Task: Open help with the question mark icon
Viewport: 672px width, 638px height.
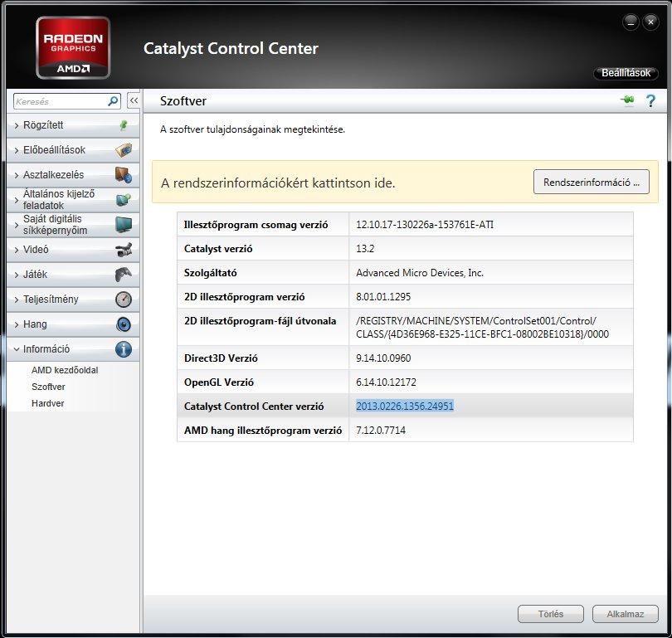Action: coord(650,101)
